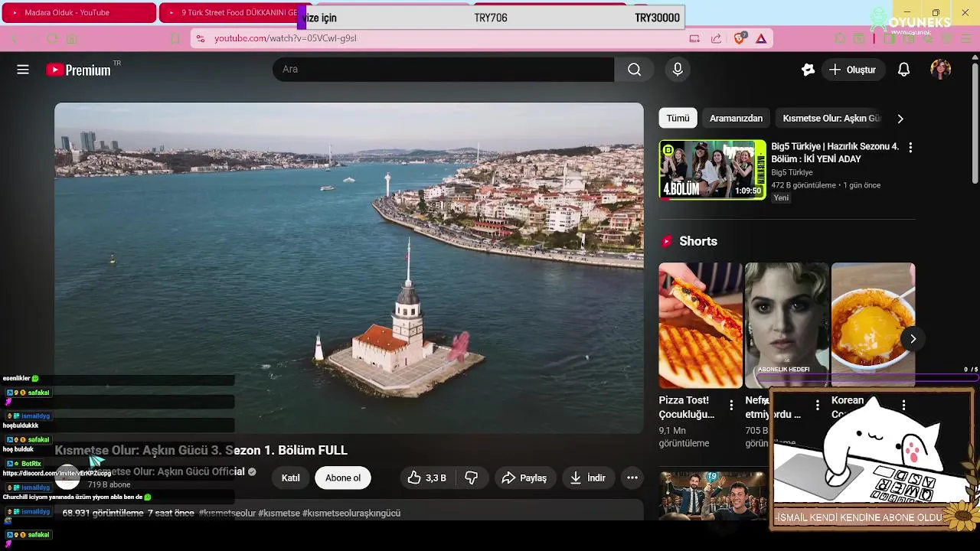Select Kısmetse Olur: Aşkın Gü filter chip
Image resolution: width=980 pixels, height=551 pixels.
click(831, 118)
